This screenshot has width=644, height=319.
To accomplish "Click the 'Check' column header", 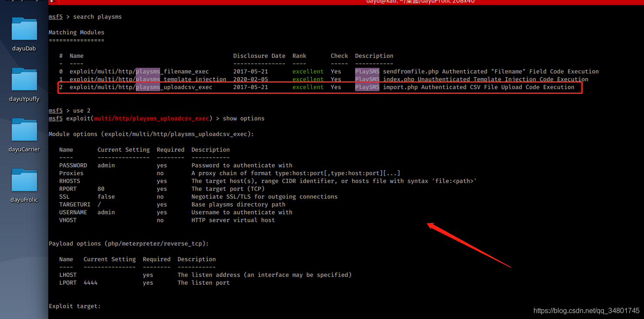I will pos(339,56).
